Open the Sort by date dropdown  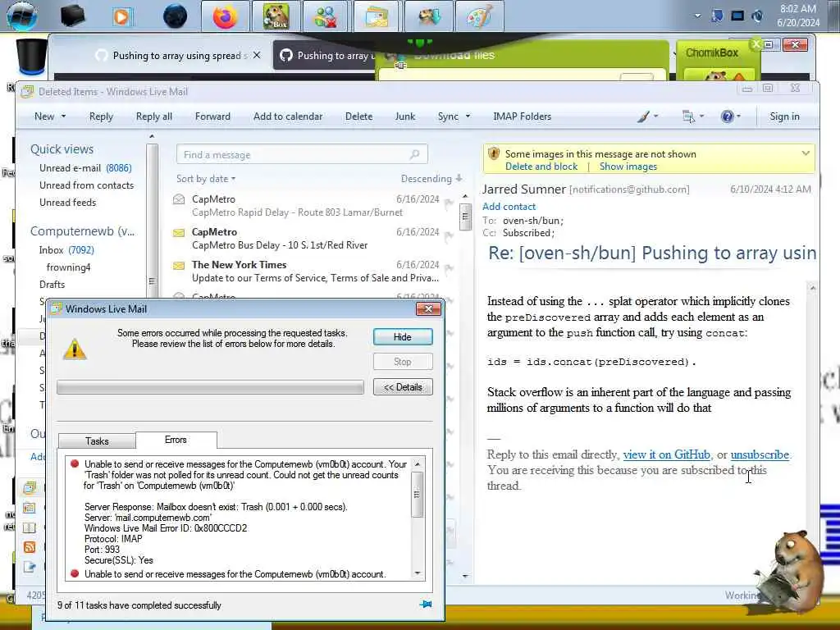[x=206, y=179]
